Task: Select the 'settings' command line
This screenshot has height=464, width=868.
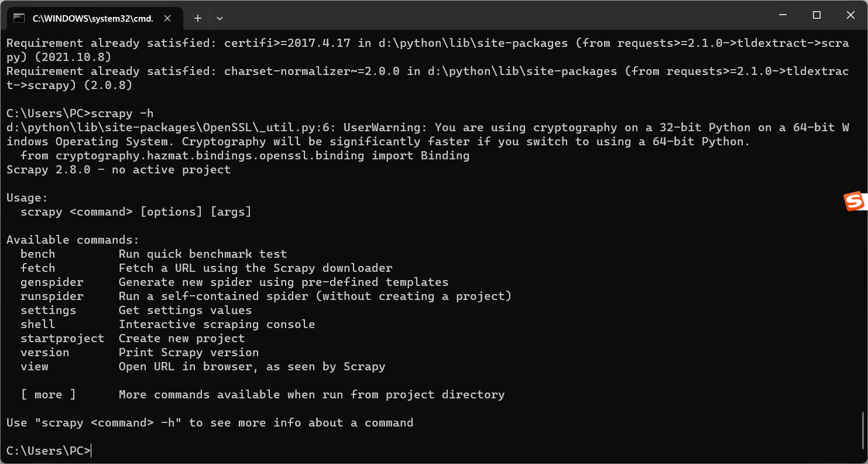Action: pyautogui.click(x=48, y=310)
